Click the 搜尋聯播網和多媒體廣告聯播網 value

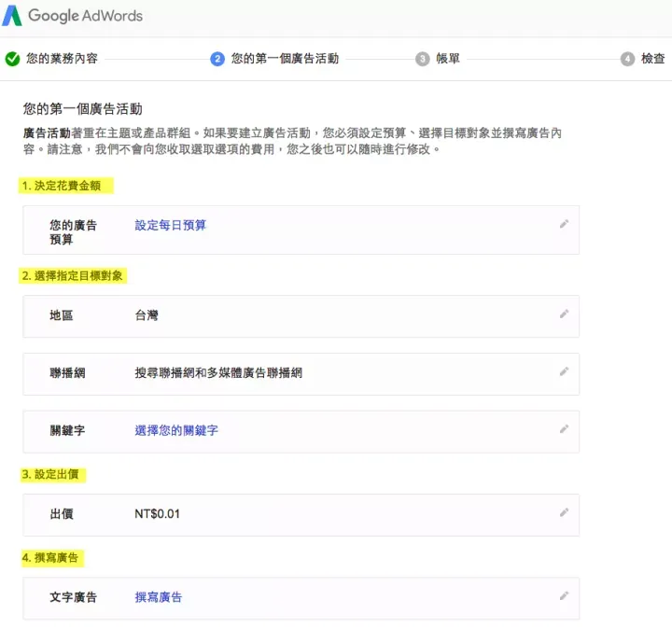tap(218, 372)
